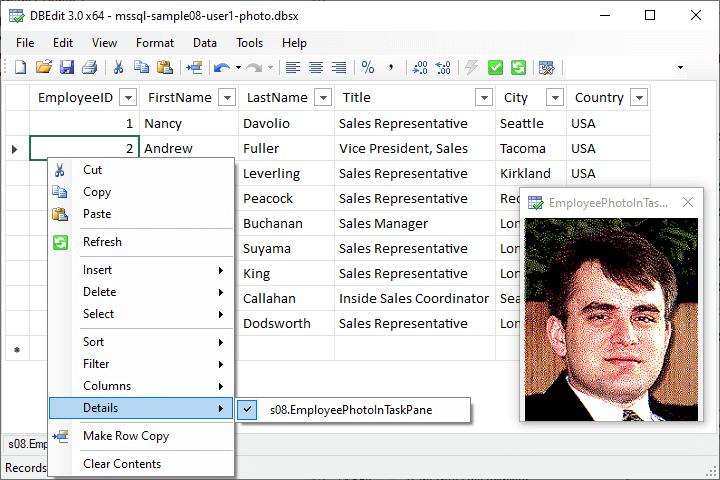Image resolution: width=720 pixels, height=480 pixels.
Task: Expand the Country column filter dropdown
Action: pos(638,98)
